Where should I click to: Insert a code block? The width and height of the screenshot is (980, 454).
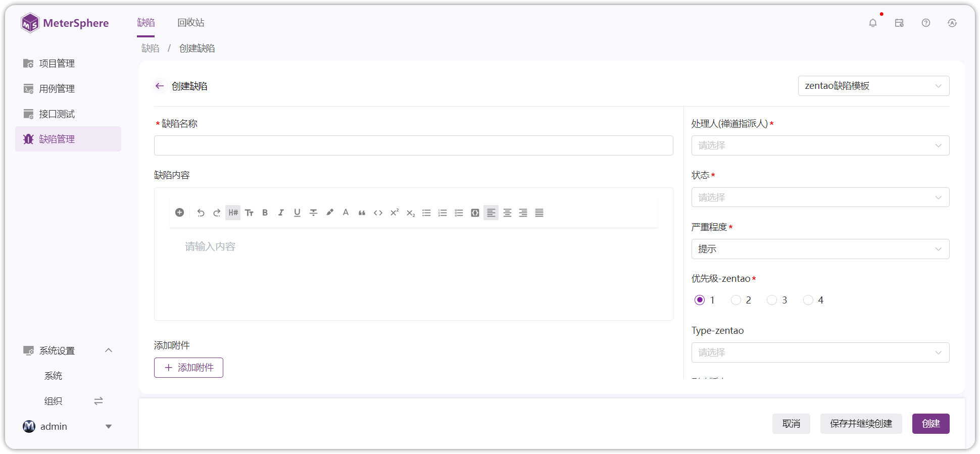click(x=475, y=213)
